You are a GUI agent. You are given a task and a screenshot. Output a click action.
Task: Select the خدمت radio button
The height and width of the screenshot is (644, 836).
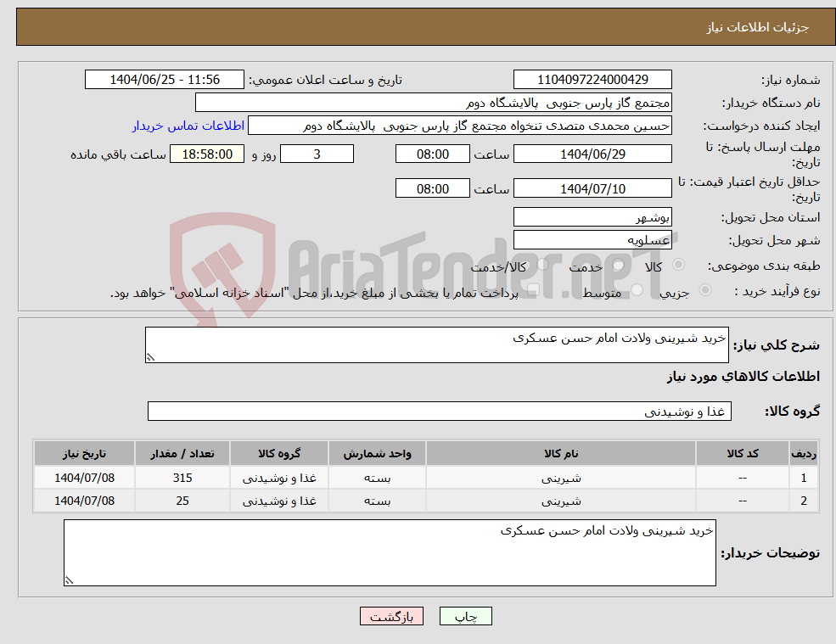[x=618, y=265]
